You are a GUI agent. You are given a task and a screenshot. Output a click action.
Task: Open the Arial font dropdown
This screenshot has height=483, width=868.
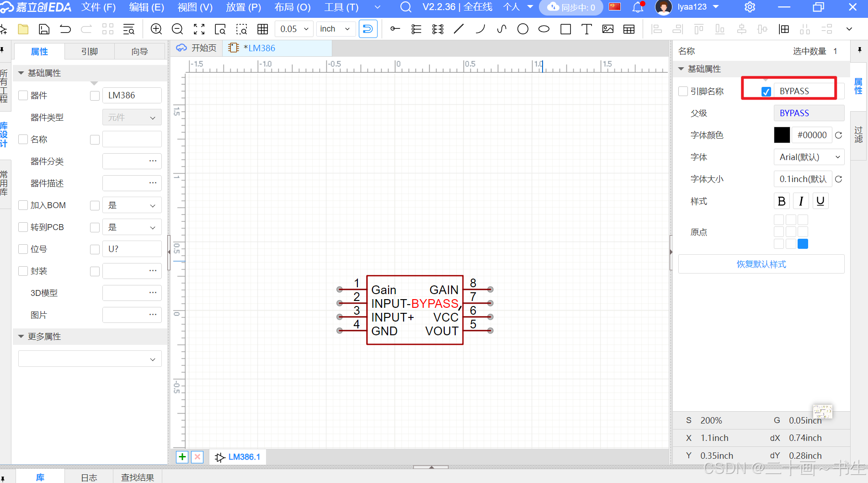809,157
